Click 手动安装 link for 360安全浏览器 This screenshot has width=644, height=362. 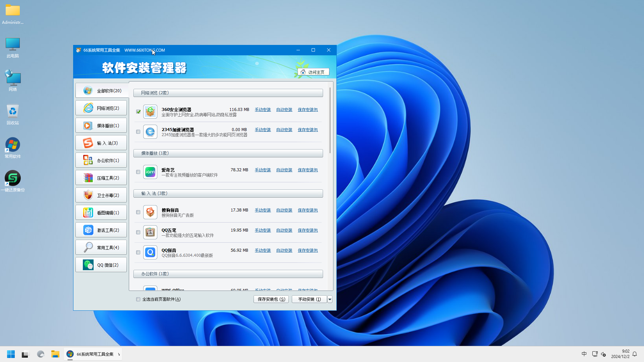[263, 110]
